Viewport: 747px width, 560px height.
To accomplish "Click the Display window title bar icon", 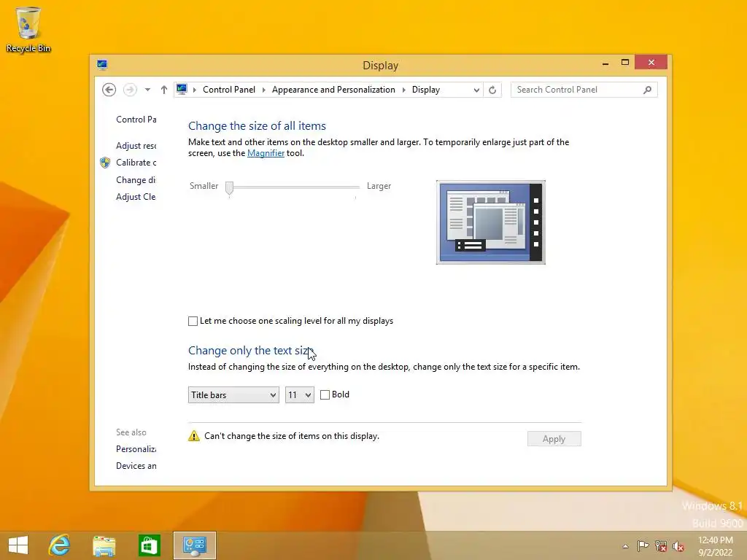I will click(x=102, y=65).
